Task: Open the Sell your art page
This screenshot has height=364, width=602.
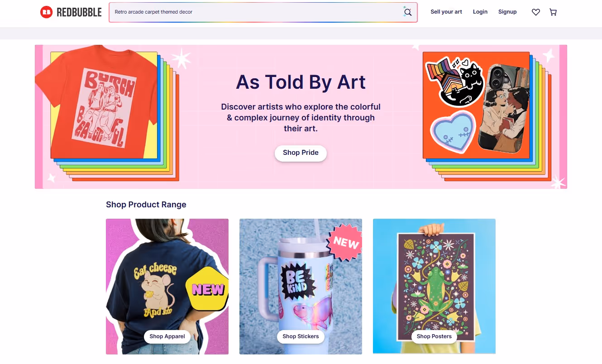Action: pyautogui.click(x=446, y=12)
